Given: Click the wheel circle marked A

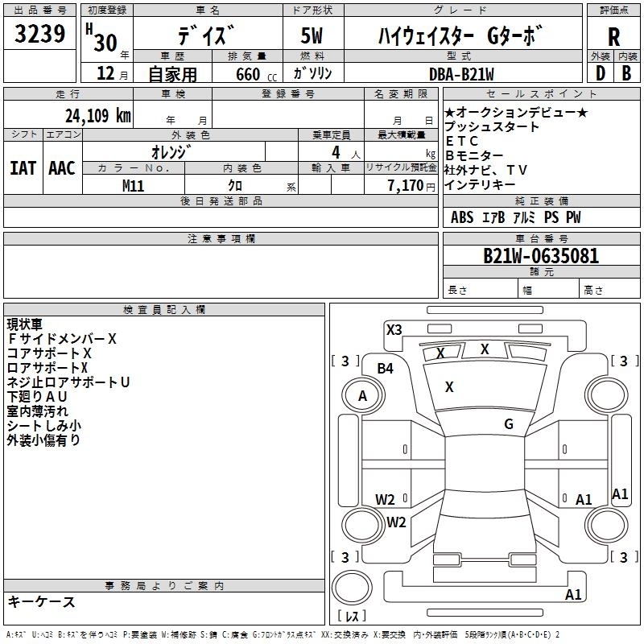Looking at the screenshot, I should [x=363, y=396].
